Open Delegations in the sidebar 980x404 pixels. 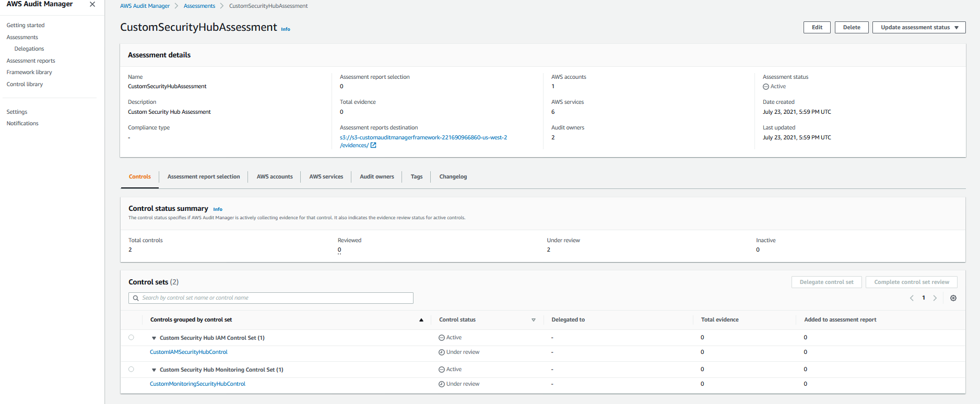pyautogui.click(x=29, y=49)
